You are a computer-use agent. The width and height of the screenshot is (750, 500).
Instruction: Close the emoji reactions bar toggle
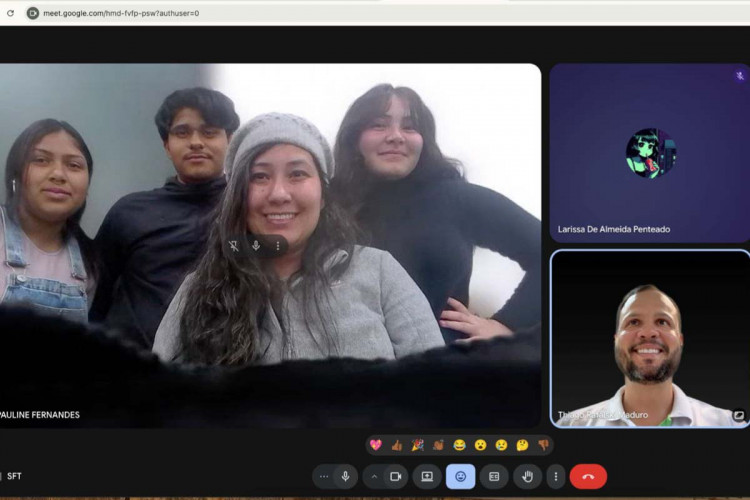coord(460,477)
